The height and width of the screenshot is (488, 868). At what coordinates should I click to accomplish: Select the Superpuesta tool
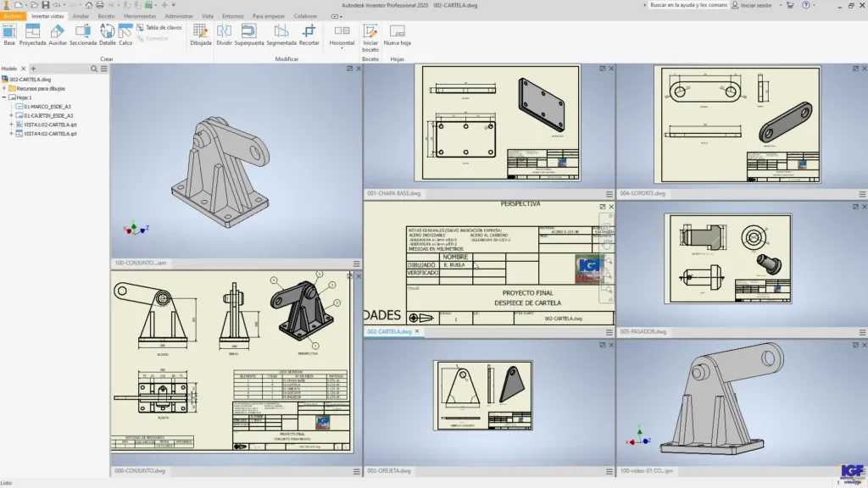(x=249, y=34)
